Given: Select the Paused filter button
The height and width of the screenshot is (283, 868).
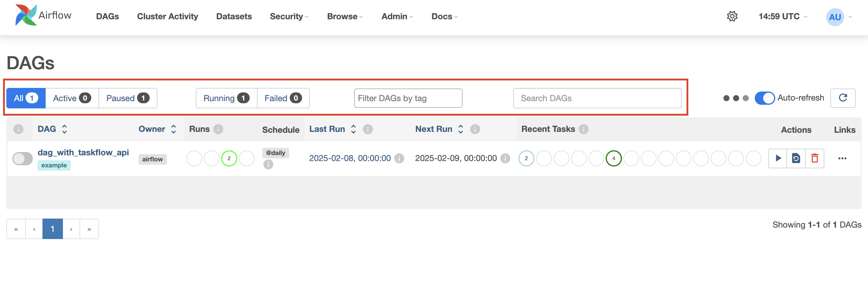Looking at the screenshot, I should [128, 98].
